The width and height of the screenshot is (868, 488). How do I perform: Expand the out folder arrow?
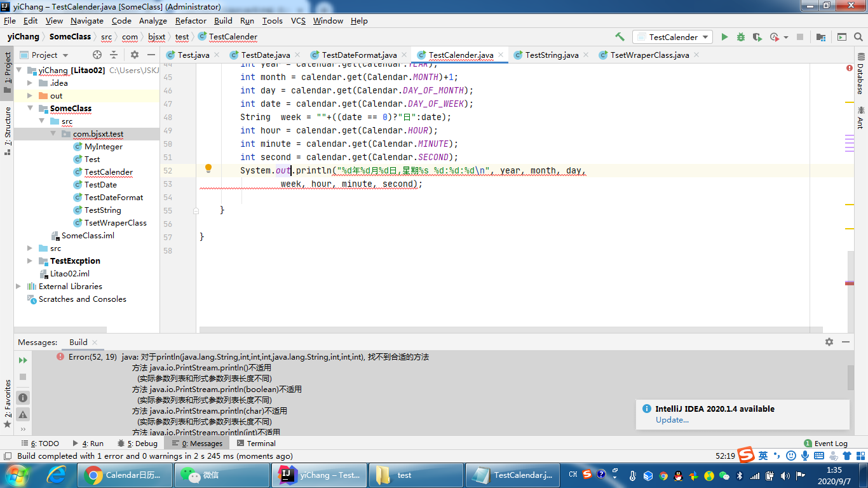tap(30, 96)
